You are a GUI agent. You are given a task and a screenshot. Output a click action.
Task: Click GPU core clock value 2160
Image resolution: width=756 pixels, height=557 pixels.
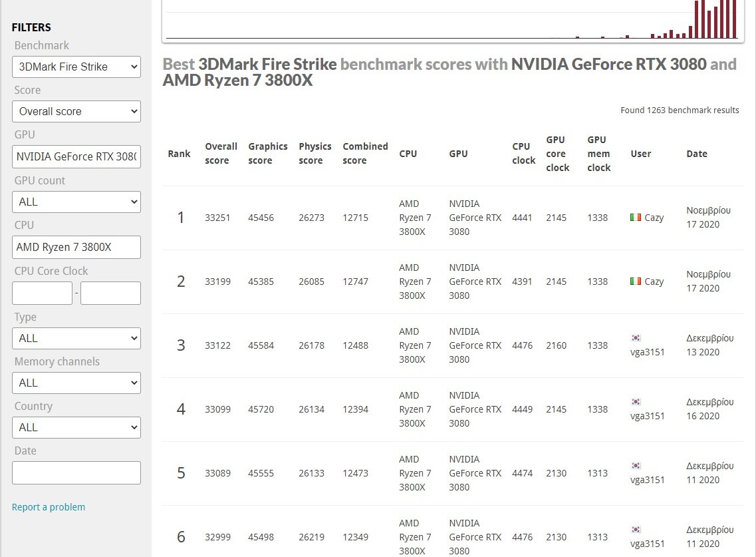click(556, 345)
